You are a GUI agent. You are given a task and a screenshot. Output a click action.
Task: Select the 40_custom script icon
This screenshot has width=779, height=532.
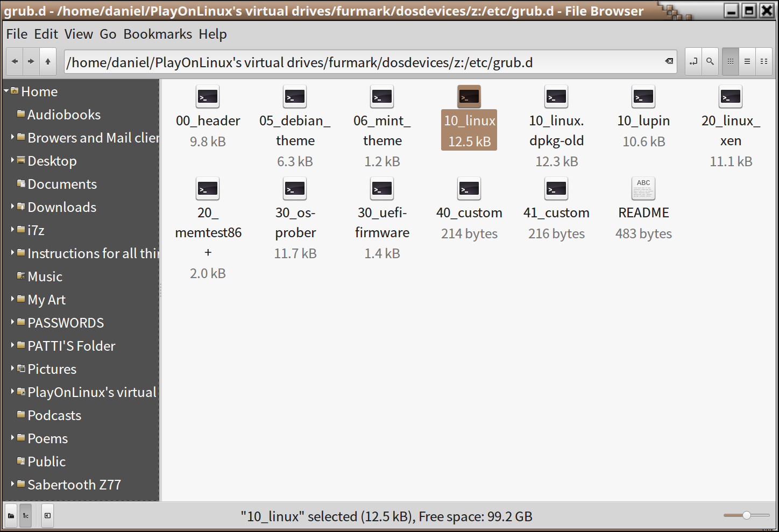point(469,189)
